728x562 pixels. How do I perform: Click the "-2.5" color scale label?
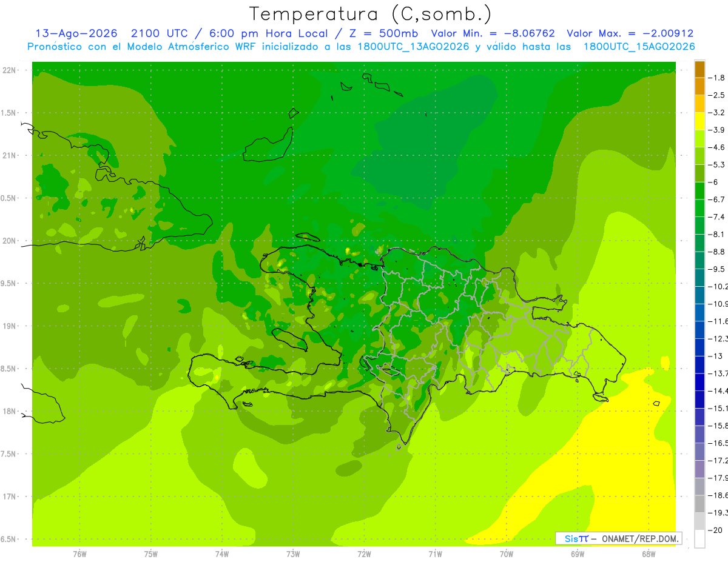coord(717,95)
